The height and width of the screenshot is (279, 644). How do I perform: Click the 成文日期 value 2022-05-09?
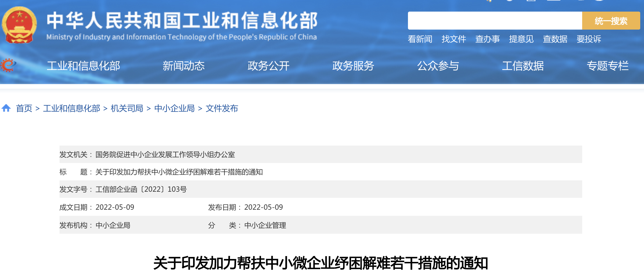115,207
